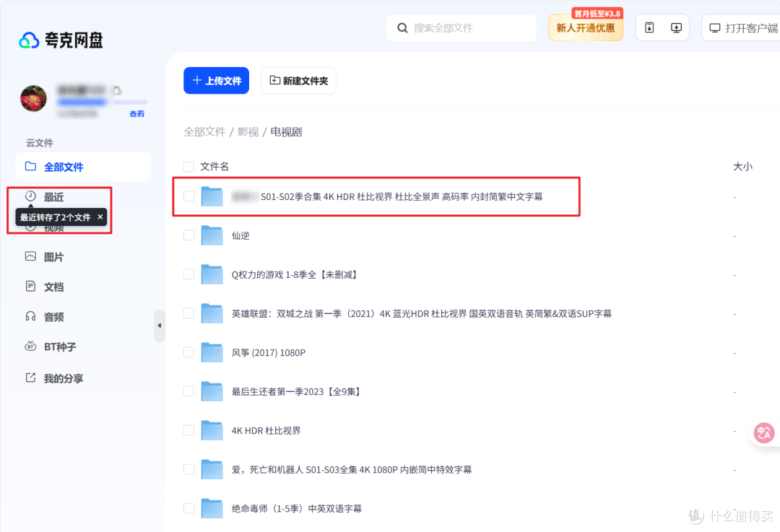The height and width of the screenshot is (532, 780).
Task: Tick the checkbox for 绝命毒师 folder
Action: click(x=188, y=508)
